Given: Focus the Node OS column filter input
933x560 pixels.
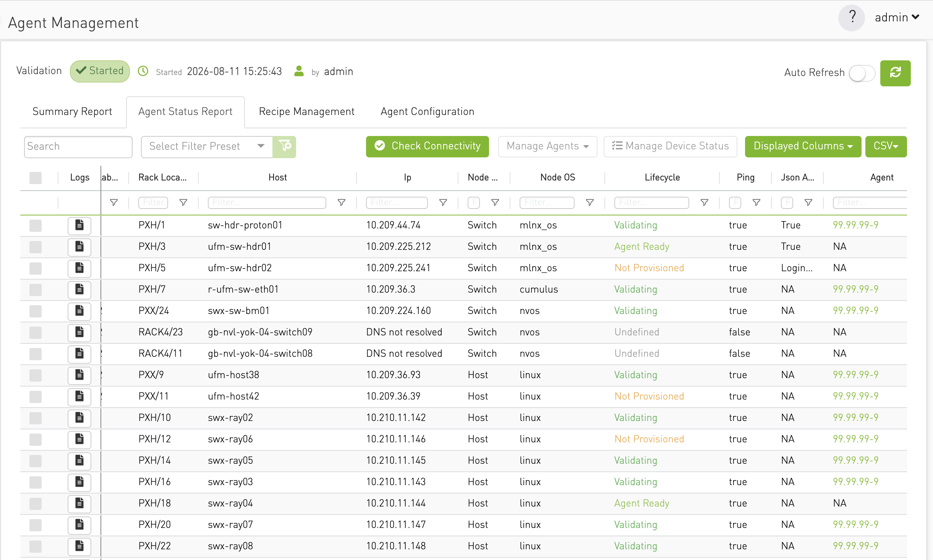Looking at the screenshot, I should pyautogui.click(x=547, y=202).
